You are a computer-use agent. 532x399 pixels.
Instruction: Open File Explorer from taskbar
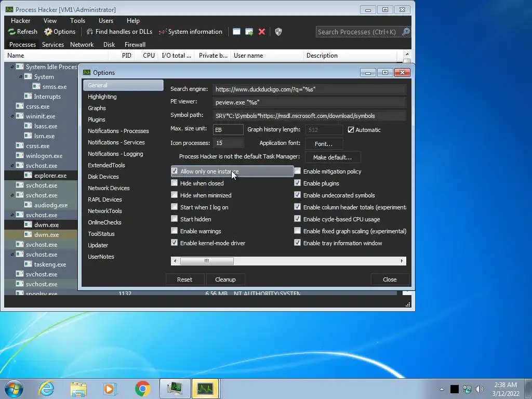(x=78, y=389)
